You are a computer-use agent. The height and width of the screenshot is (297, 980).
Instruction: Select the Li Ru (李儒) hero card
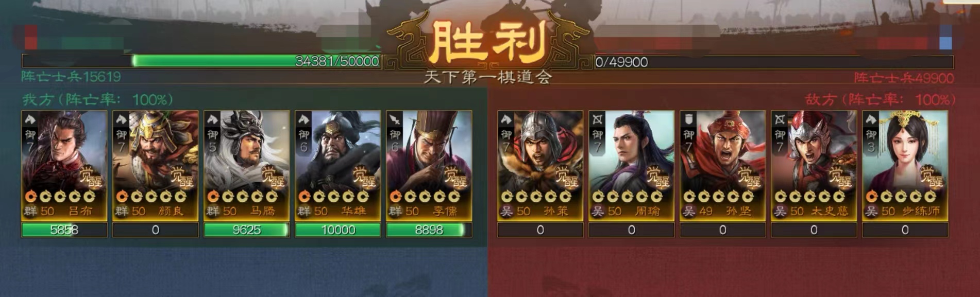click(429, 166)
